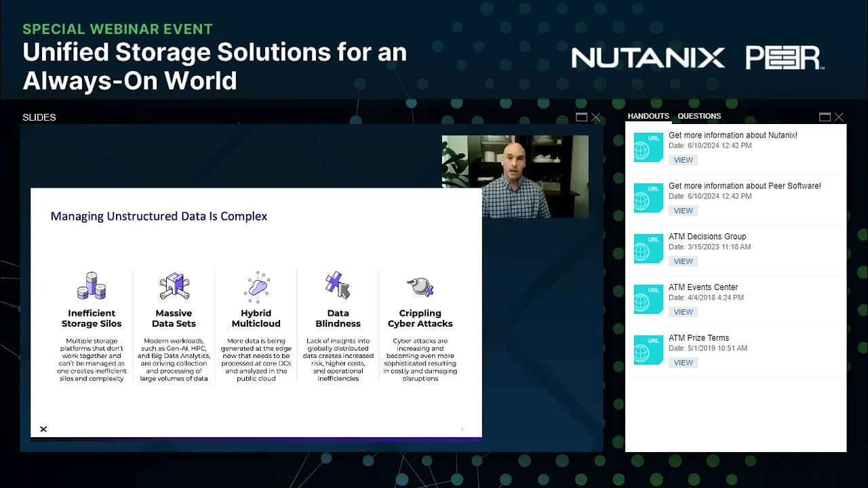Viewport: 868px width, 488px height.
Task: Click the Crippling Cyber Attacks wrecking ball icon
Action: [x=420, y=287]
